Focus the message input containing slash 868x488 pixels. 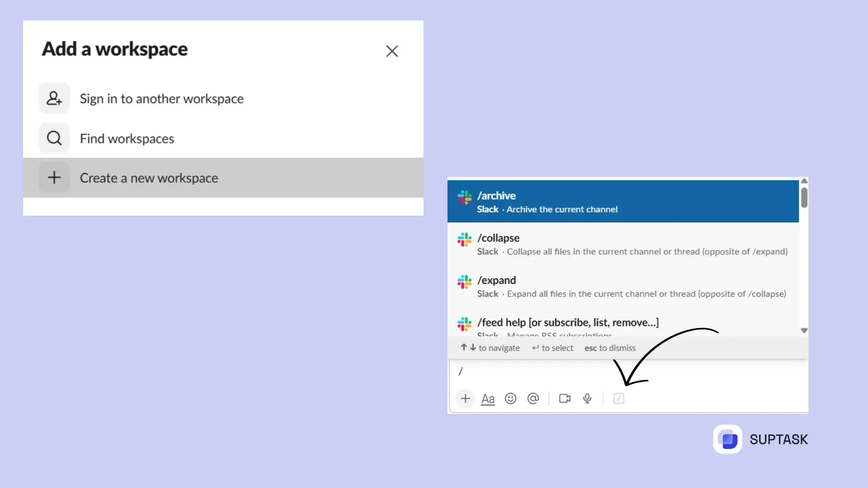pyautogui.click(x=628, y=371)
